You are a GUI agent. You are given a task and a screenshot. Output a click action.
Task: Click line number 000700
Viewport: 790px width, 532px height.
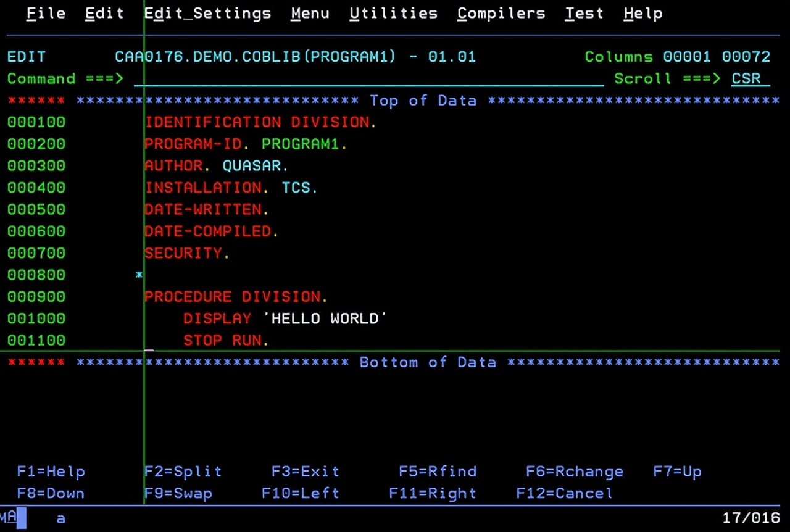[x=36, y=253]
